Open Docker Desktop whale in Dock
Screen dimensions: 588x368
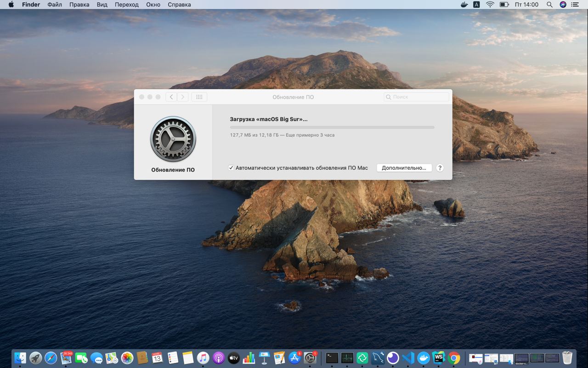point(423,358)
